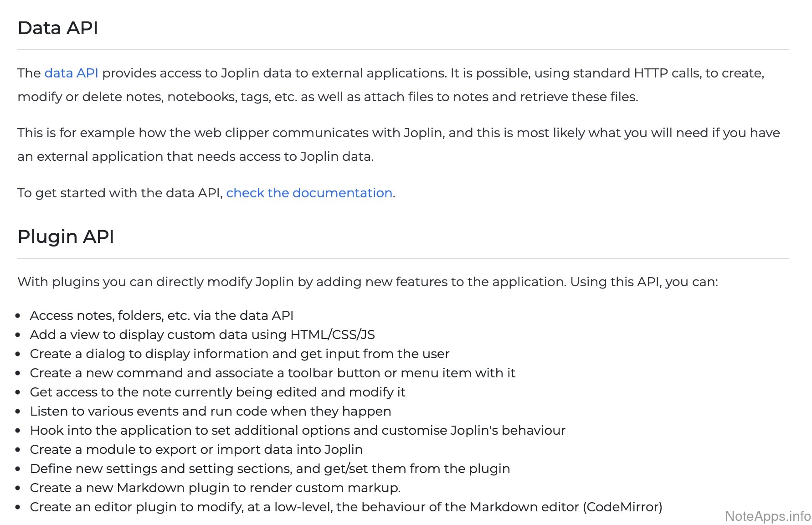This screenshot has width=812, height=525.
Task: Click the NoteApps.info watermark text
Action: [767, 516]
